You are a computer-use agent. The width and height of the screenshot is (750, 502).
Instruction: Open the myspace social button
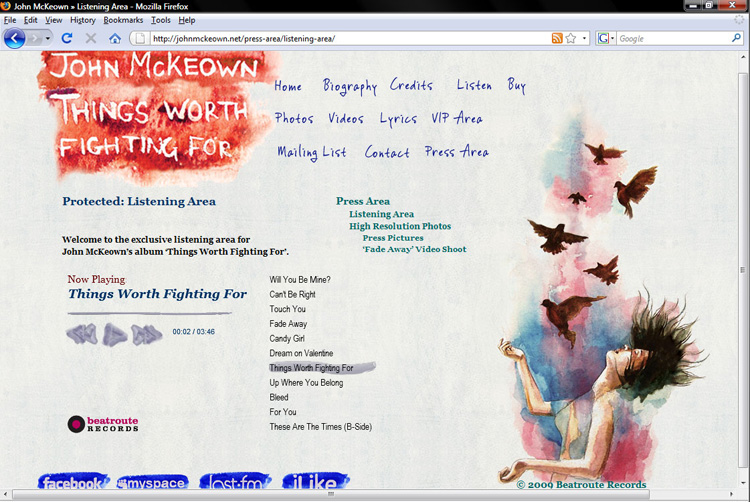coord(153,482)
